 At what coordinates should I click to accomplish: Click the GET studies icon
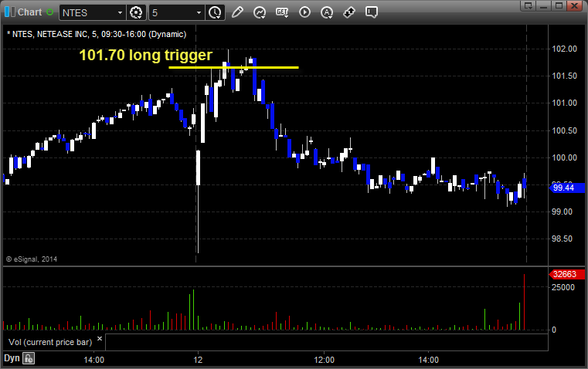(282, 12)
